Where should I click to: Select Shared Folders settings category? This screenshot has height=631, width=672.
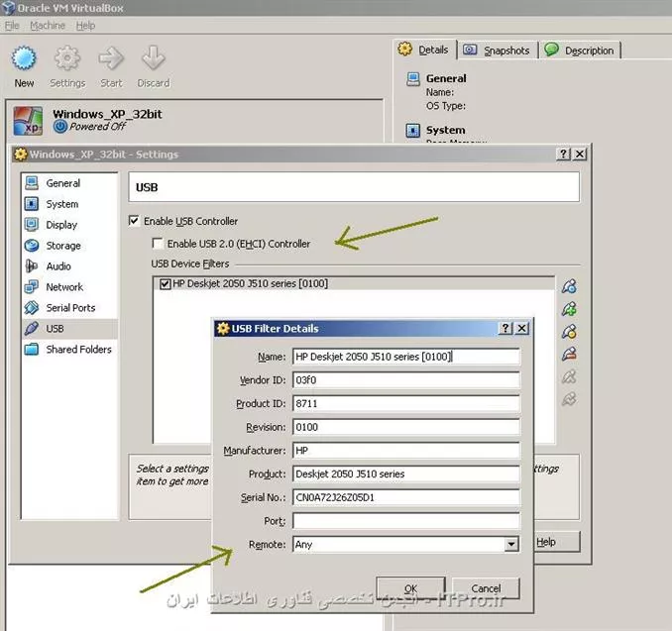click(69, 350)
